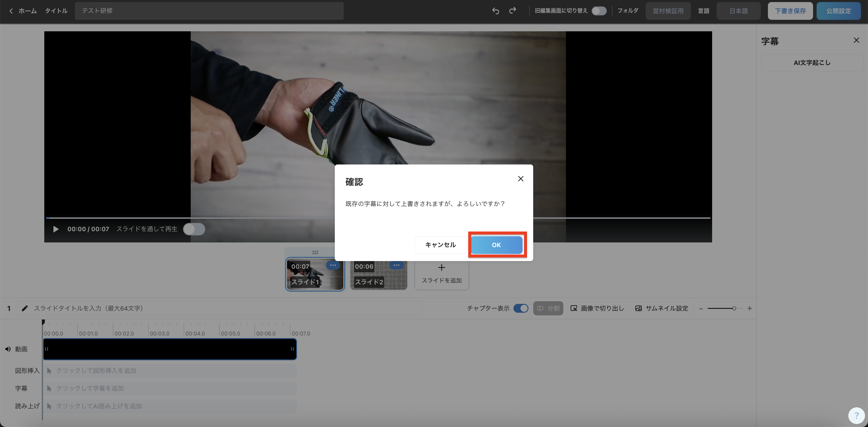Viewport: 868px width, 427px height.
Task: Open the help question mark icon
Action: pyautogui.click(x=856, y=415)
